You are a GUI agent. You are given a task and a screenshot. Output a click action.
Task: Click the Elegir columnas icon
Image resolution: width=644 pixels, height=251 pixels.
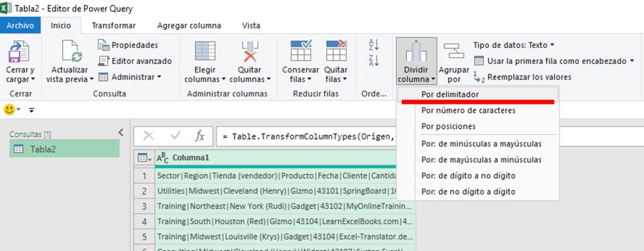click(205, 51)
